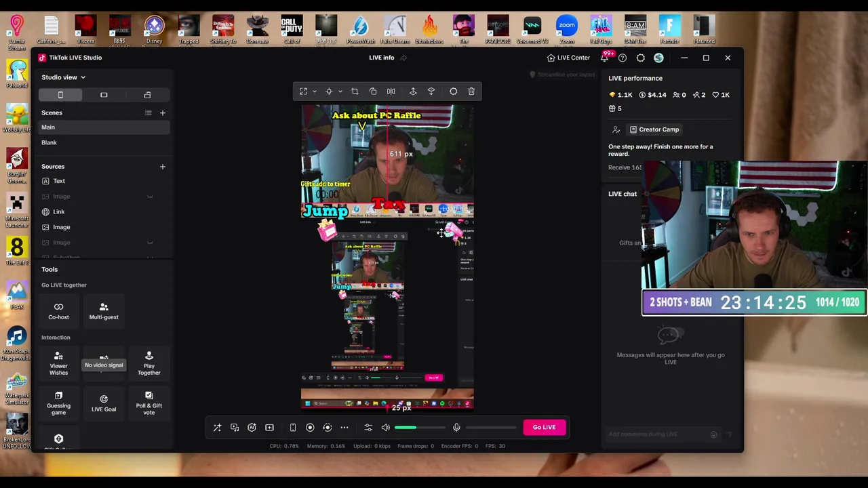Screen dimensions: 868x488
Task: Open the audio mixer settings icon
Action: pos(368,428)
